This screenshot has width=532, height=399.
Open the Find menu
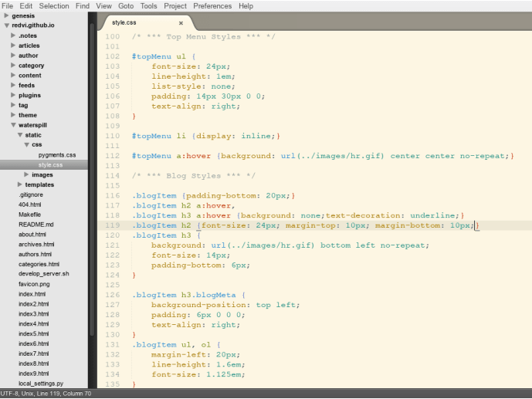click(83, 6)
